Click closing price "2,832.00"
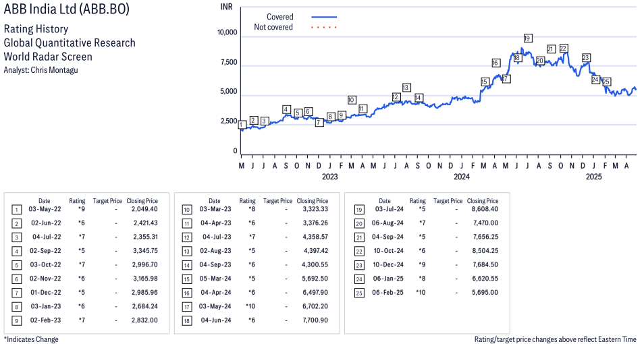 [144, 320]
